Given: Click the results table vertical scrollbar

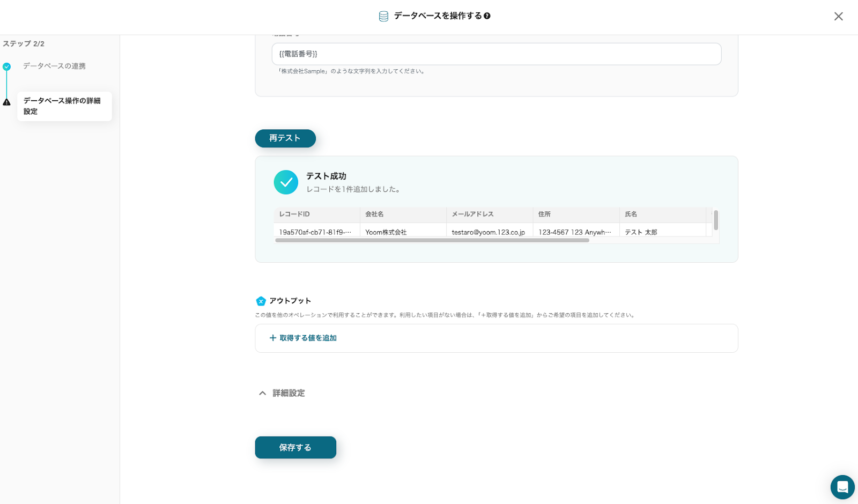Looking at the screenshot, I should coord(715,220).
